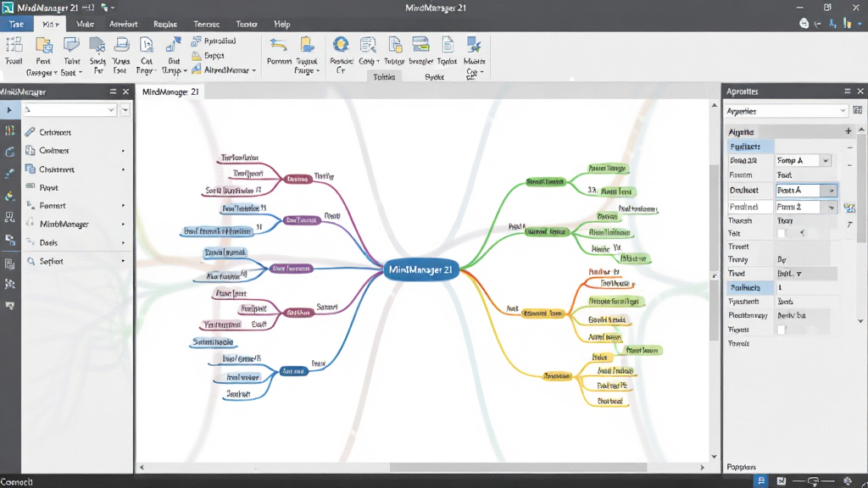Expand the 'Cralmere' submenu arrow

pos(123,151)
